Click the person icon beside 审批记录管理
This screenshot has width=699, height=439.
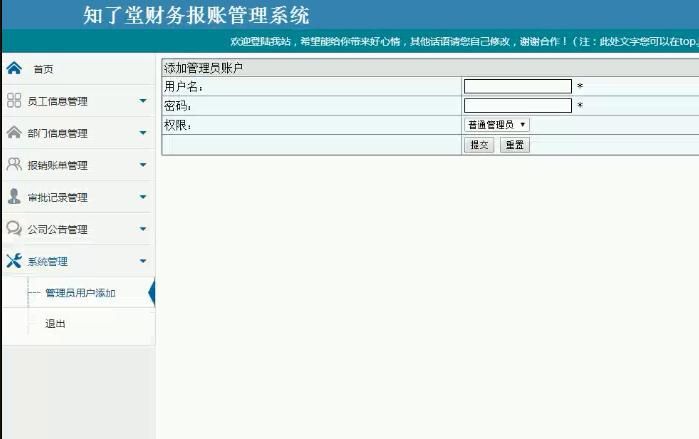click(x=14, y=196)
